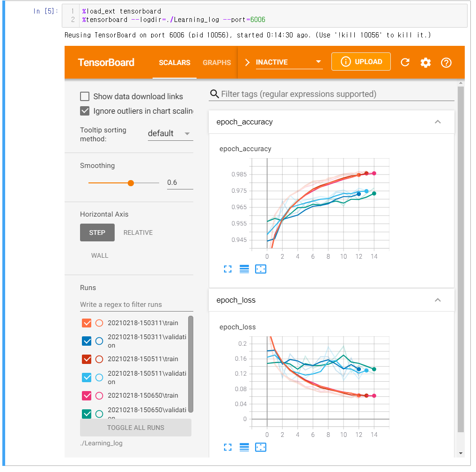The width and height of the screenshot is (476, 472).
Task: Click the epoch_loss chart title
Action: click(237, 327)
